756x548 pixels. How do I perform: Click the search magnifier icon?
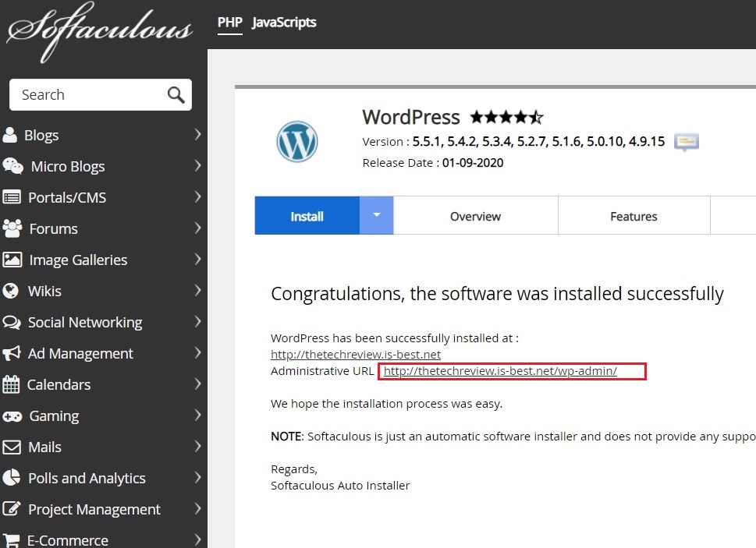click(176, 95)
